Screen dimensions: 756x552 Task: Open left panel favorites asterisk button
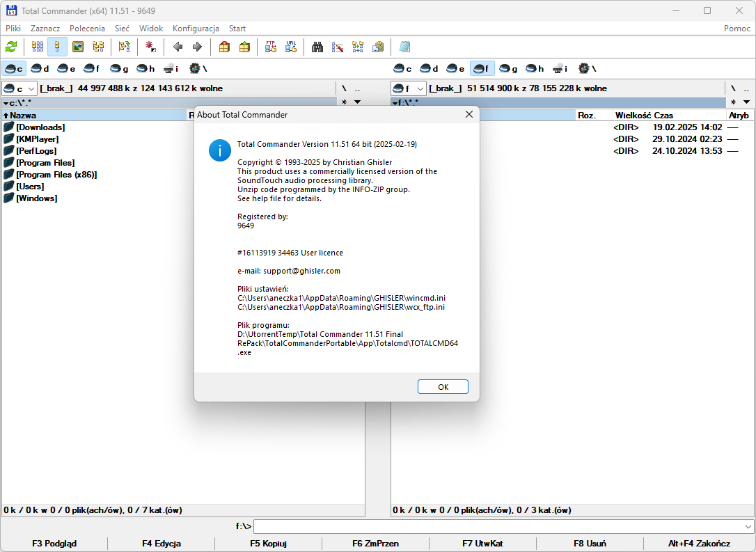click(x=345, y=102)
